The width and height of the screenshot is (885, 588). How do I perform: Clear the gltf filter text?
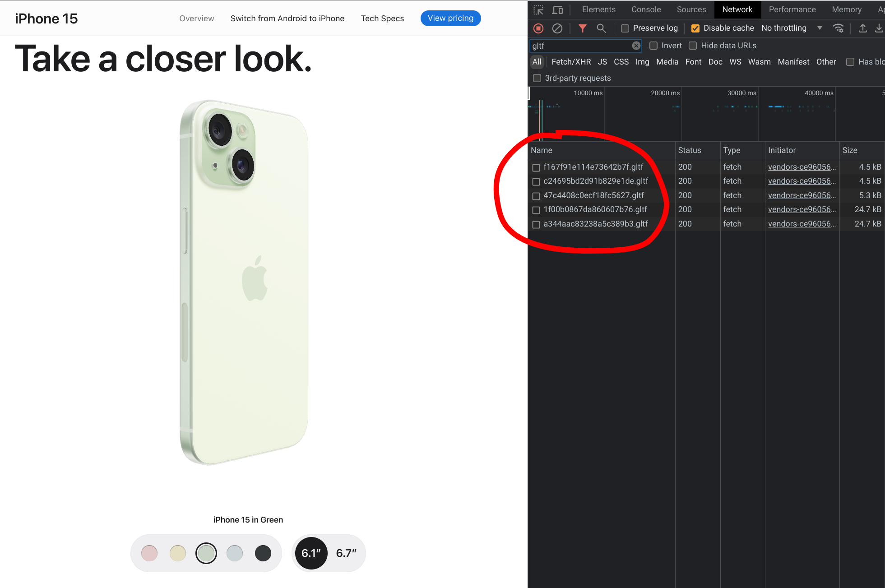636,46
